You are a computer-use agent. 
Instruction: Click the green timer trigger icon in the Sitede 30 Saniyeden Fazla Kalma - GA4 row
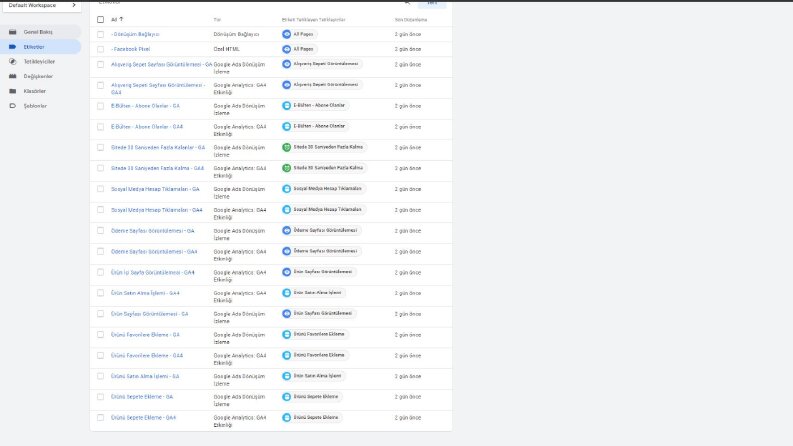point(286,168)
